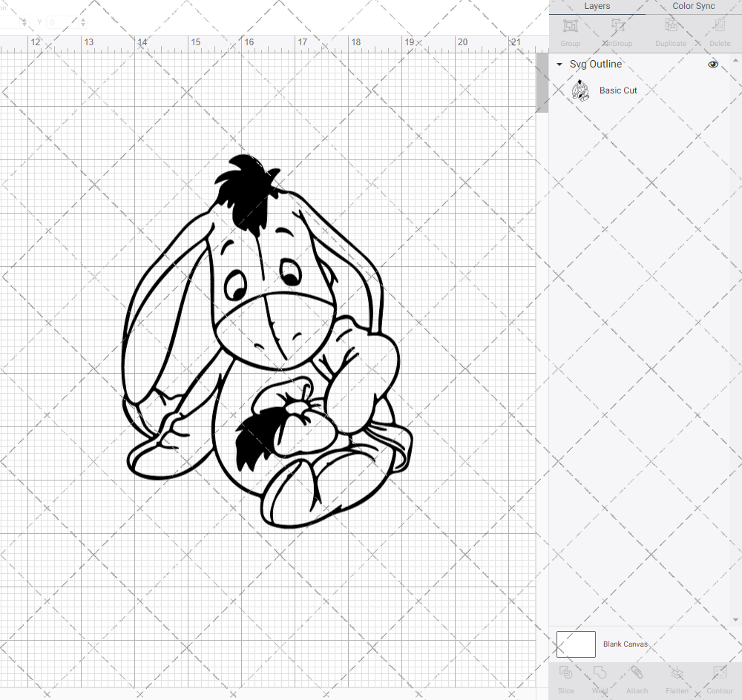The image size is (742, 700).
Task: Switch to the Color Sync tab
Action: pos(693,6)
